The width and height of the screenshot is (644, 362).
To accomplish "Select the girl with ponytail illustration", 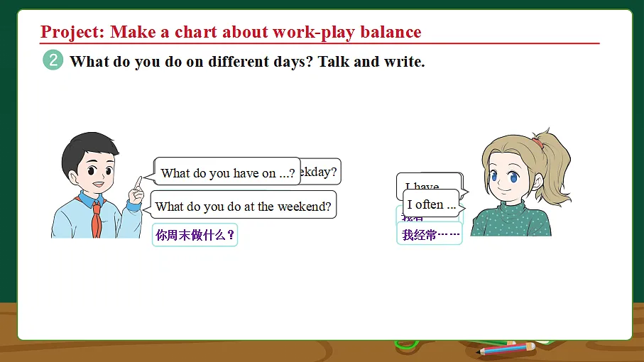I will coord(520,182).
